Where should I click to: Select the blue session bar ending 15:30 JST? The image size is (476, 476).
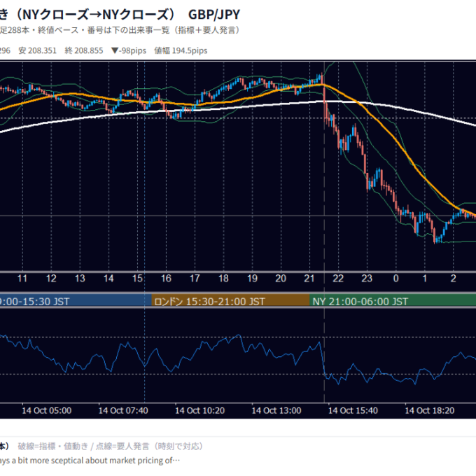[x=76, y=301]
